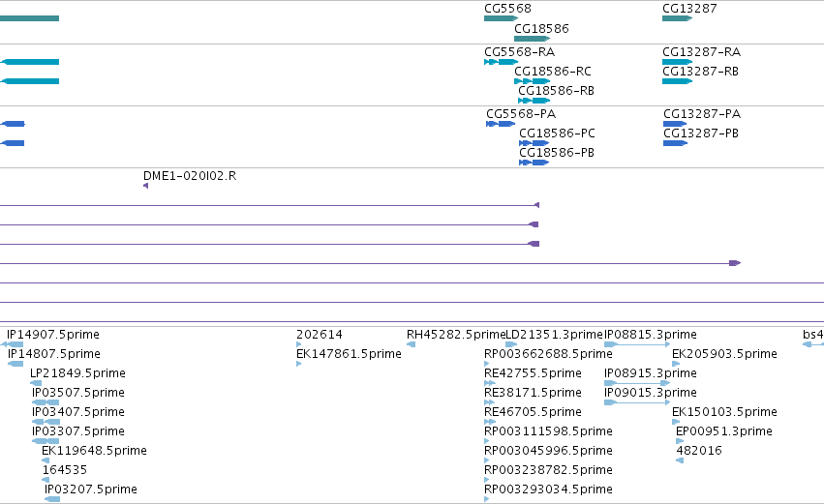Select transcript CG18586-RC
824x504 pixels.
(x=532, y=81)
